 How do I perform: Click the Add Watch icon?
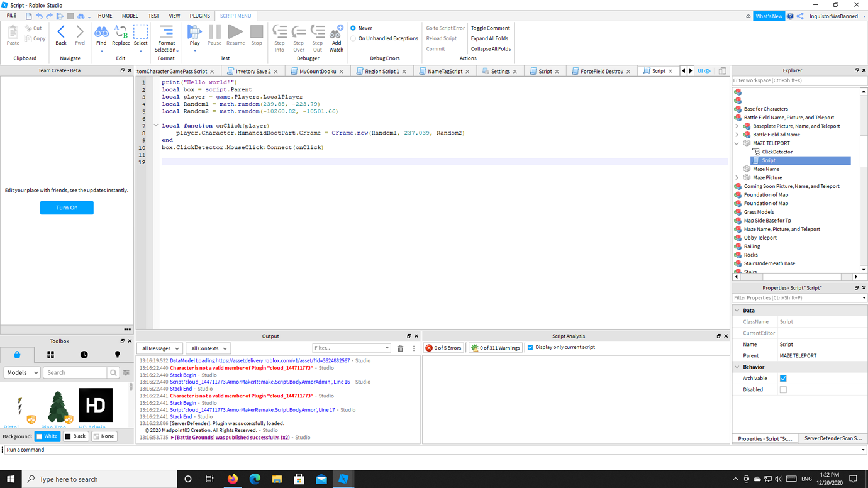tap(337, 31)
